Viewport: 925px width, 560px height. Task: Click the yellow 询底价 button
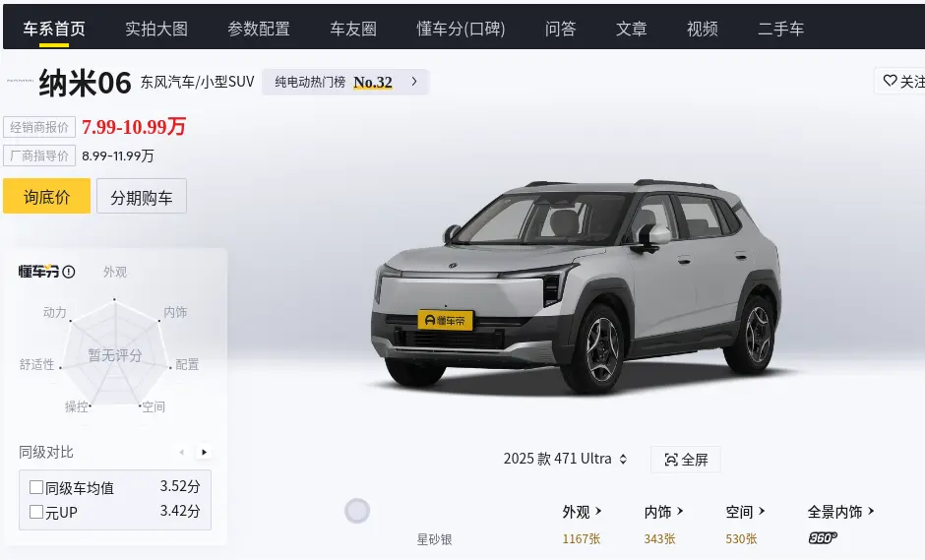tap(46, 196)
